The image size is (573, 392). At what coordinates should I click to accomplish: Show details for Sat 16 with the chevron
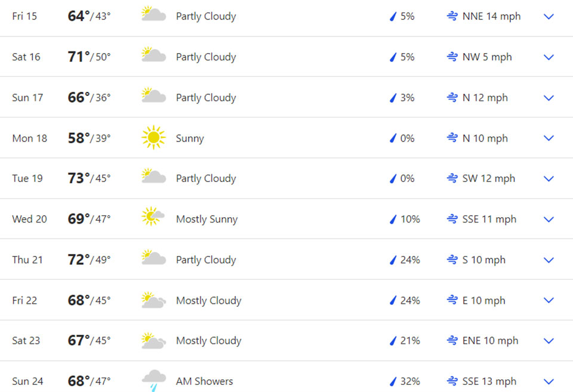pyautogui.click(x=549, y=57)
